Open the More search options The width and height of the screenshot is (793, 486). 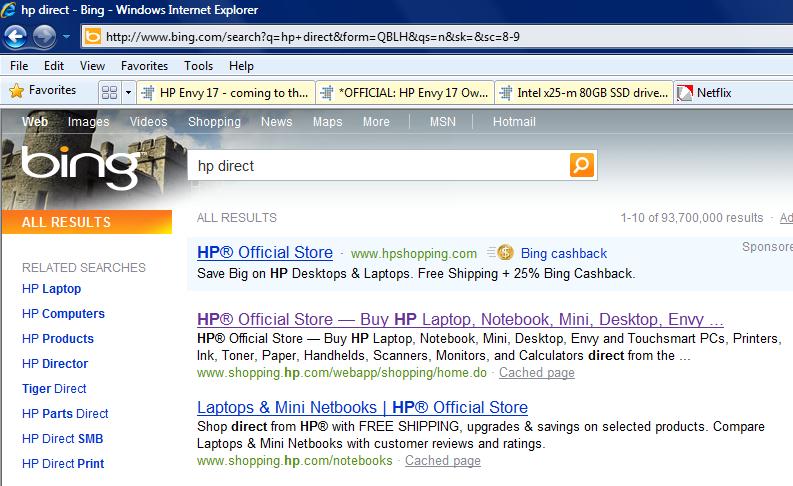pos(376,121)
